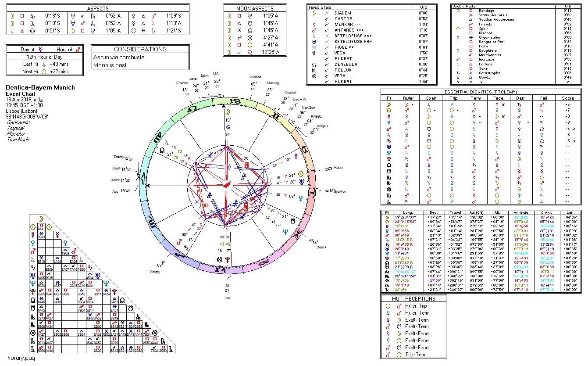Click the Uranus glyph in the chart wheel

[x=302, y=181]
